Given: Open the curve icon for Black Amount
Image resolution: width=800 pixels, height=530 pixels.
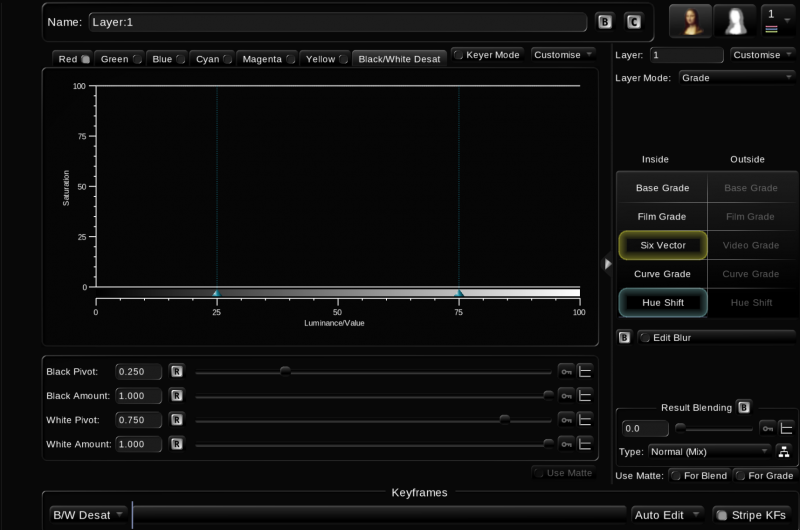Looking at the screenshot, I should 586,395.
